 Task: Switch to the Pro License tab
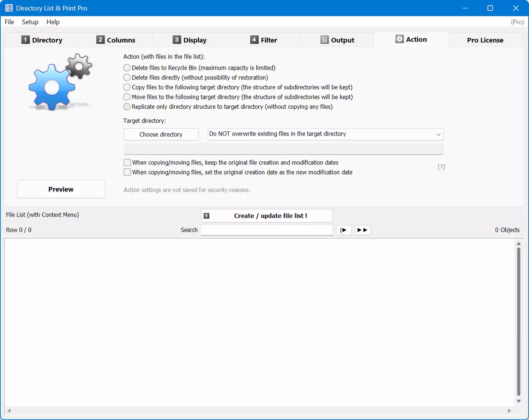click(x=485, y=40)
